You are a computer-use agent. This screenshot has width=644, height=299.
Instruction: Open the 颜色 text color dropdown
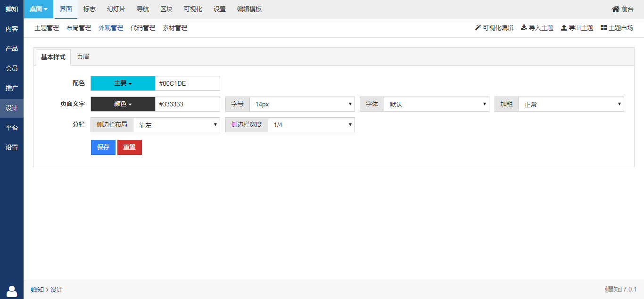[123, 104]
